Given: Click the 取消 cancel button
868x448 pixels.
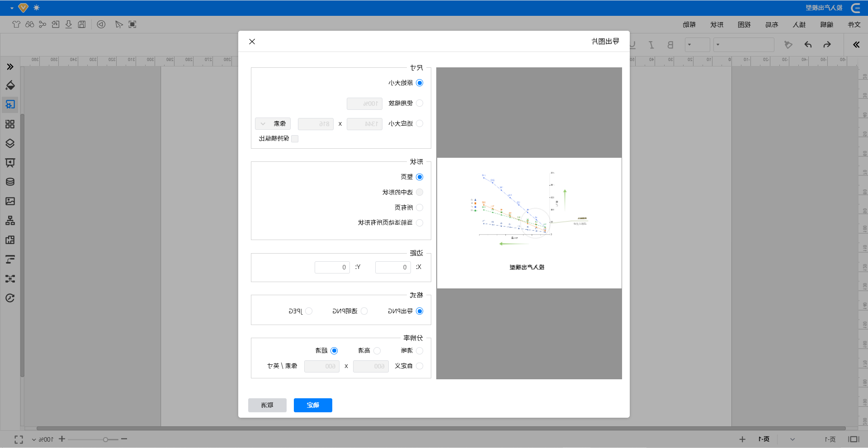Looking at the screenshot, I should click(x=267, y=405).
